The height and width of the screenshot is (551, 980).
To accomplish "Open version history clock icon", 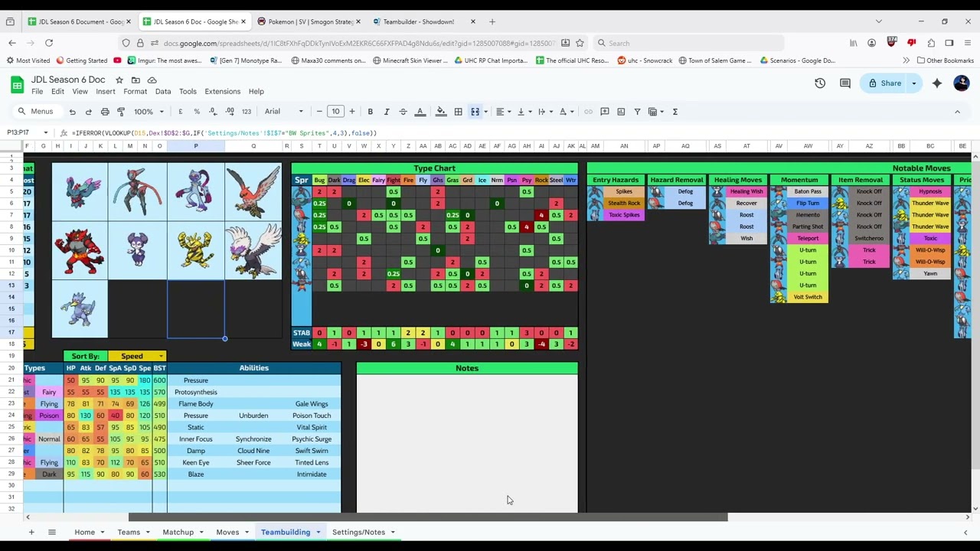I will 820,83.
